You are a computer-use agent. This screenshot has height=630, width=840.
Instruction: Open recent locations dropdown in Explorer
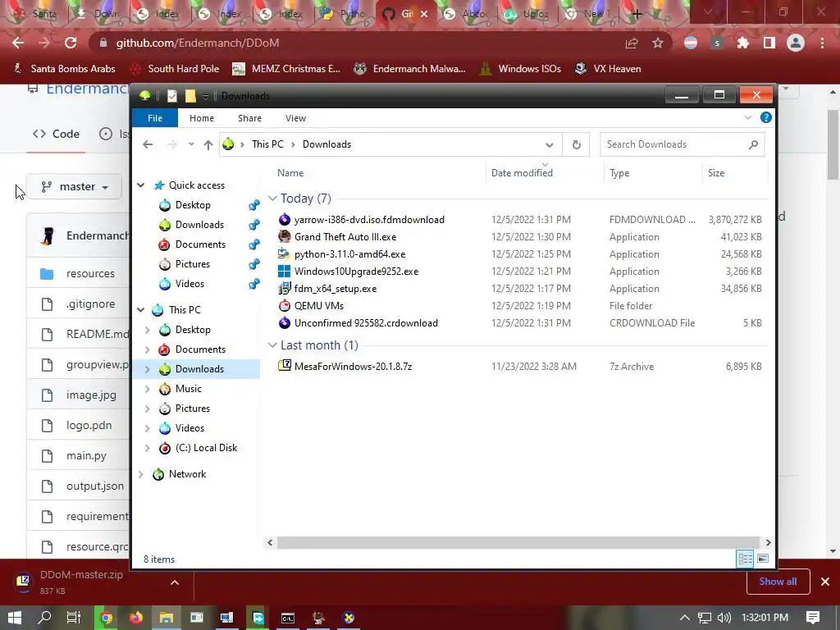191,144
